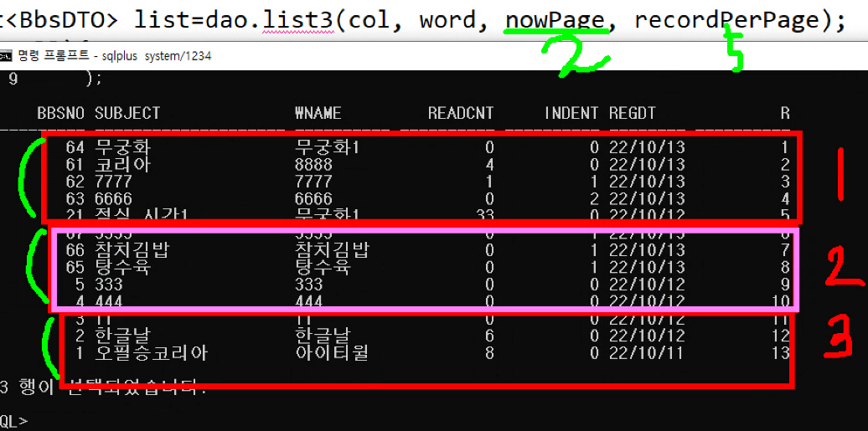The image size is (868, 431).
Task: Click the "list3" method name in code
Action: 297,21
